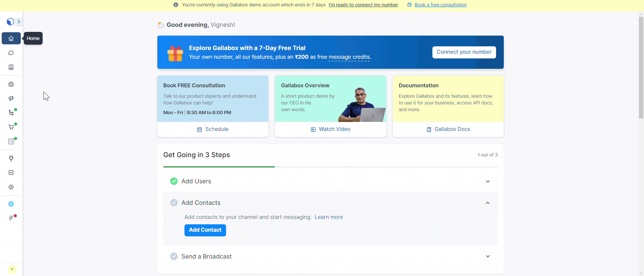
Task: Click the Send a Broadcast step check circle
Action: click(174, 257)
